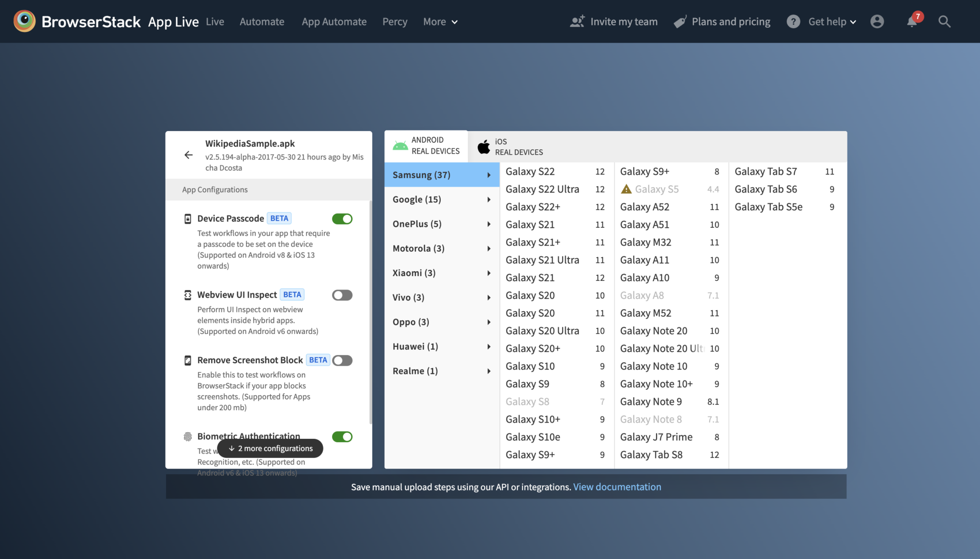The image size is (980, 559).
Task: Disable the Device Passcode toggle
Action: point(342,218)
